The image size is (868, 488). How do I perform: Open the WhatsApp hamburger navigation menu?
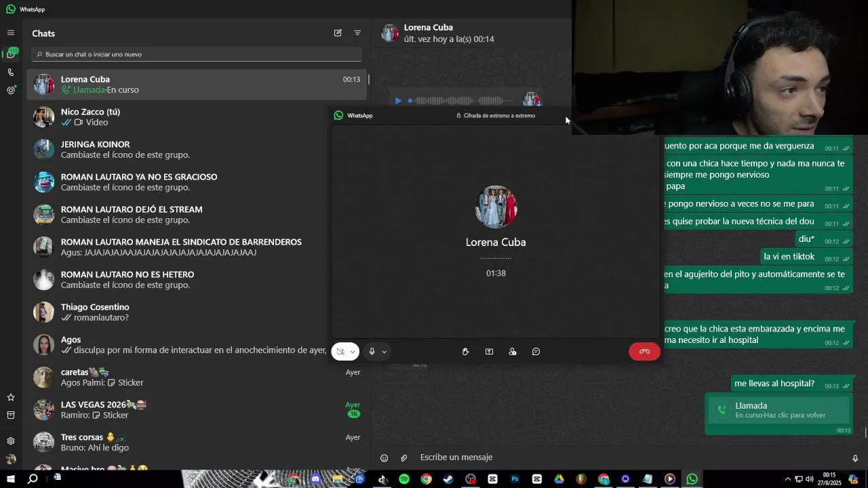[x=10, y=33]
